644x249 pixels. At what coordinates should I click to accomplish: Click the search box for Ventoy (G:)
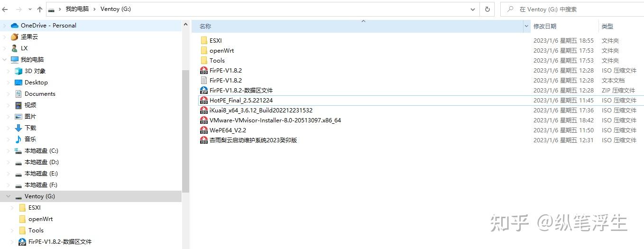click(571, 9)
